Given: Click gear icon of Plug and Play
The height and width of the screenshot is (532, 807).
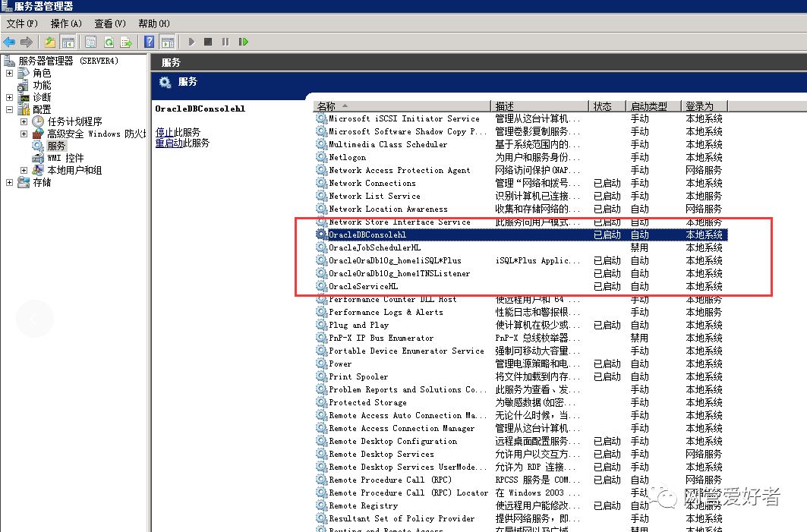Looking at the screenshot, I should [x=322, y=325].
